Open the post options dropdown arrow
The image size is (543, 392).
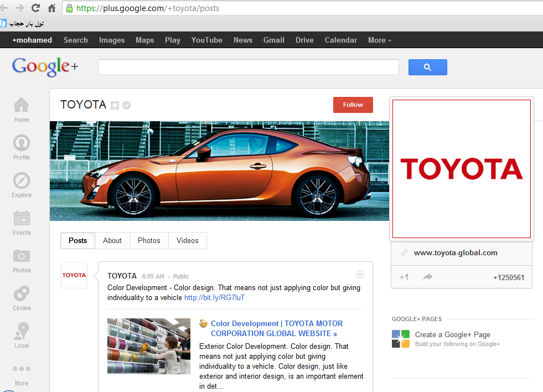[x=360, y=275]
